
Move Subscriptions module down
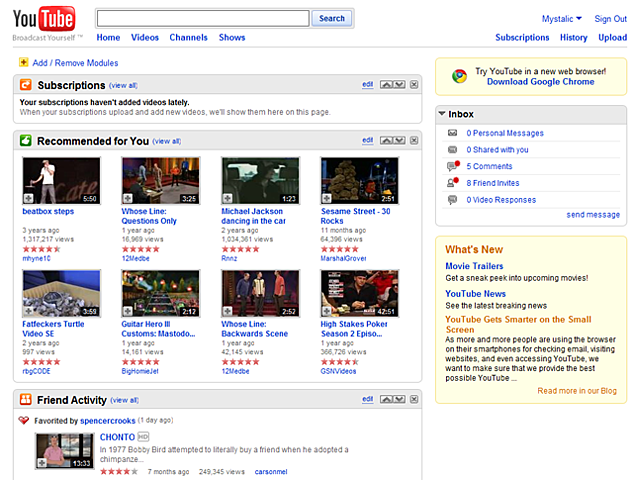[x=399, y=84]
